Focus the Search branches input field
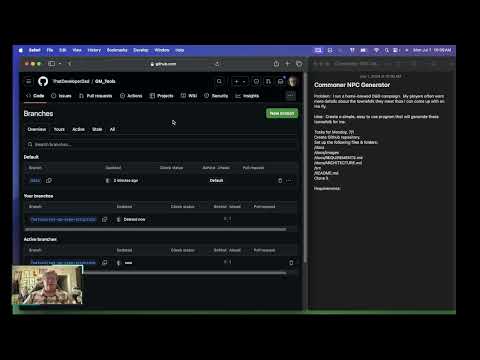Image resolution: width=480 pixels, height=360 pixels. (160, 144)
